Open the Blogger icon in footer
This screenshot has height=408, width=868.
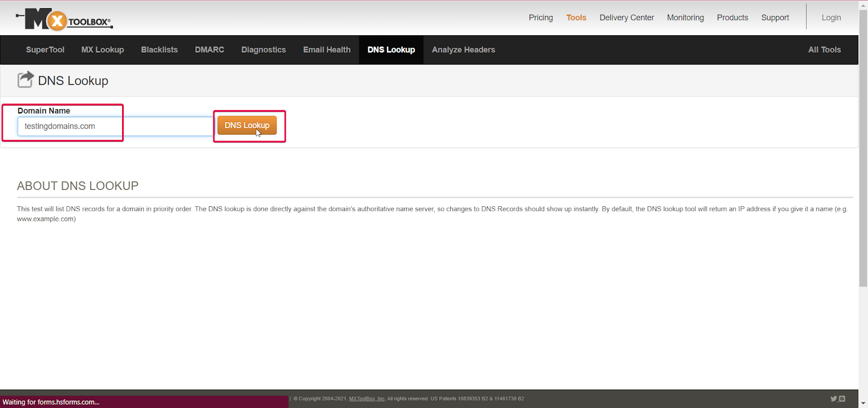842,399
